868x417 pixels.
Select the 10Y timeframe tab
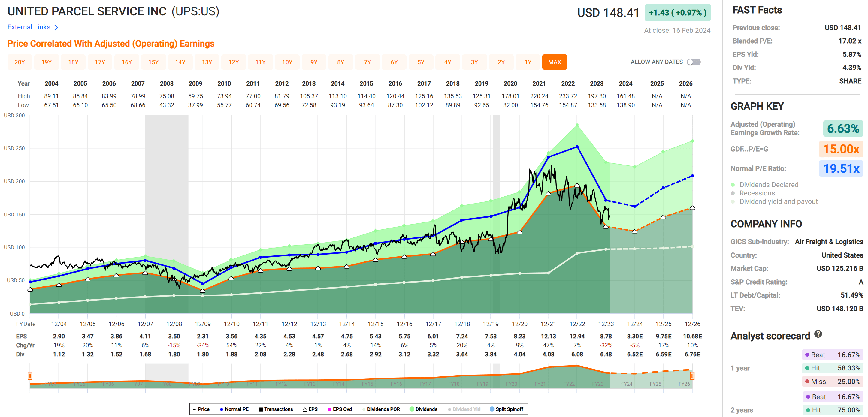[x=287, y=62]
